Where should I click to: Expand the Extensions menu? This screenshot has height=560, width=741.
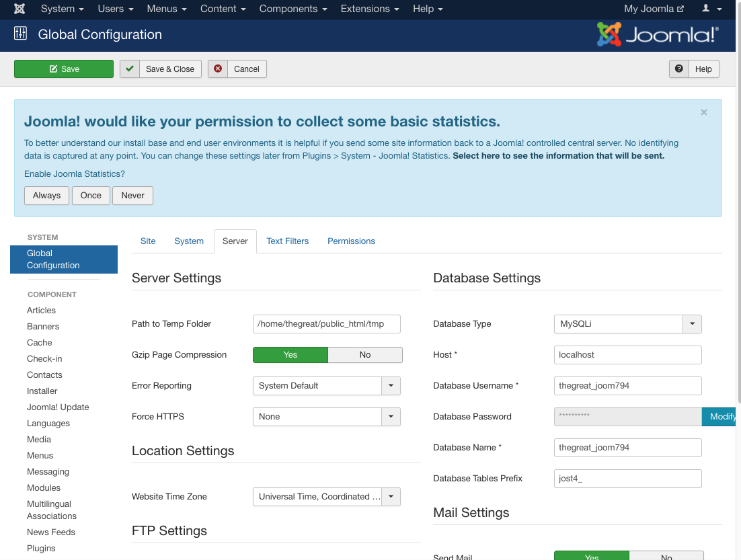[370, 9]
